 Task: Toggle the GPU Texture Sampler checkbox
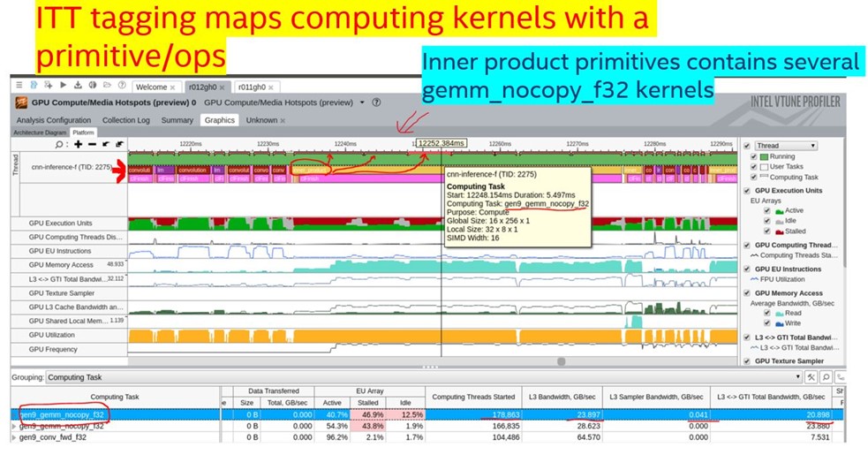[x=747, y=361]
